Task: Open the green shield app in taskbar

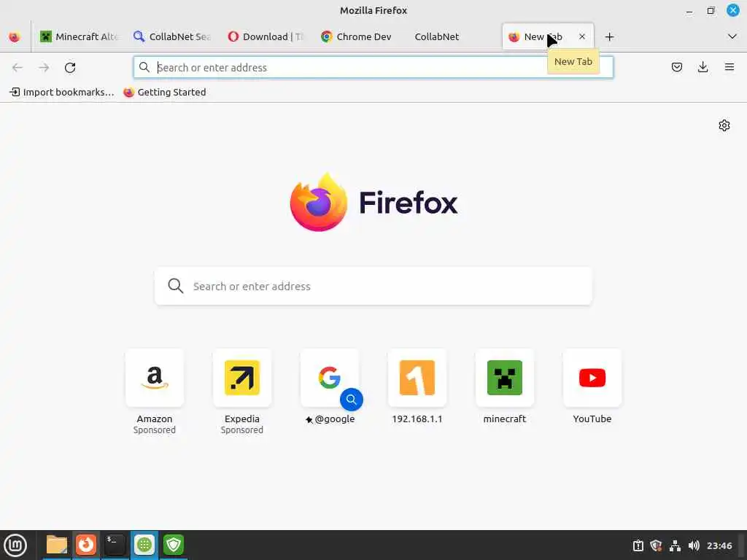Action: 174,545
